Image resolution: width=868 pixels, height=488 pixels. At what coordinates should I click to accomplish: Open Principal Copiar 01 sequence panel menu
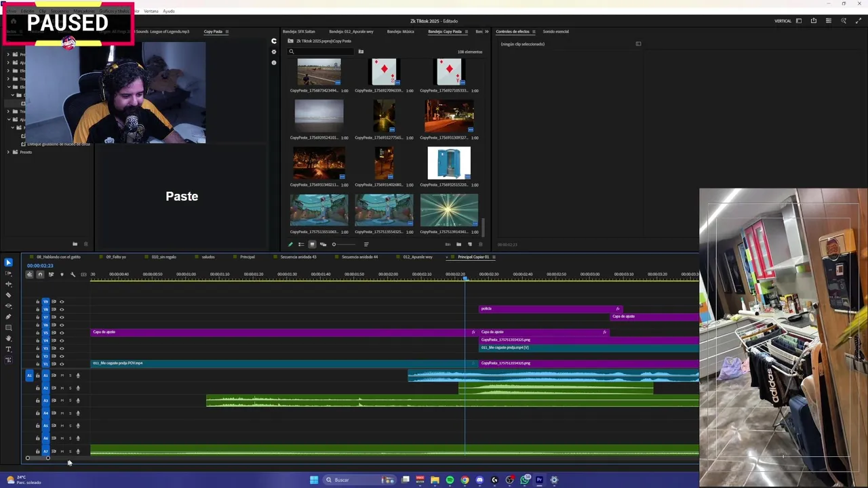494,257
